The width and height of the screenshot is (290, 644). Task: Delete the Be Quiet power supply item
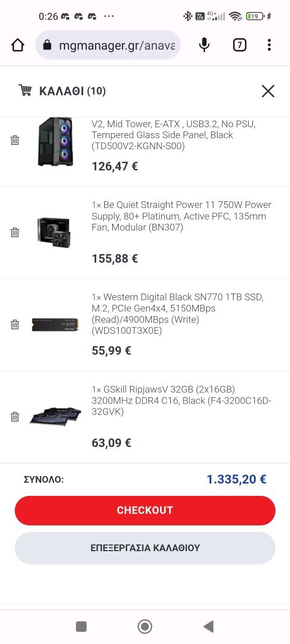tap(15, 232)
